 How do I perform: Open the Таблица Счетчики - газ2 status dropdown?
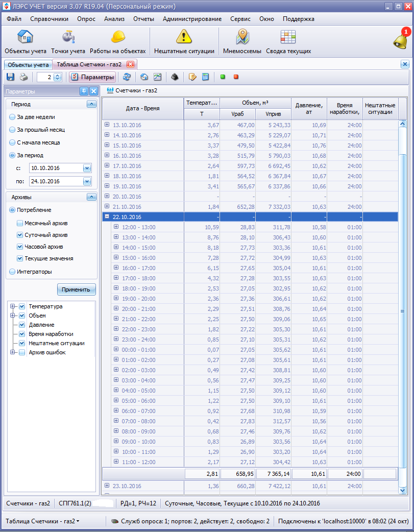click(42, 521)
